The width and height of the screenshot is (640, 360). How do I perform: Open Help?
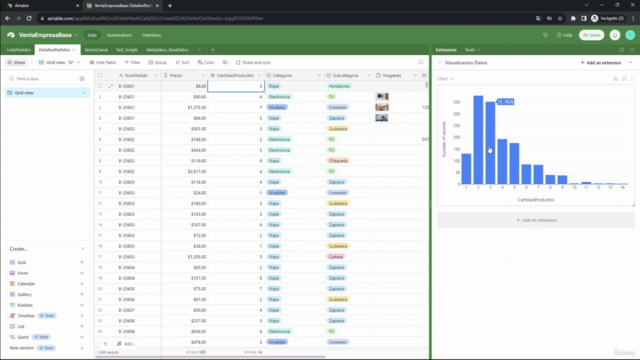pyautogui.click(x=564, y=35)
